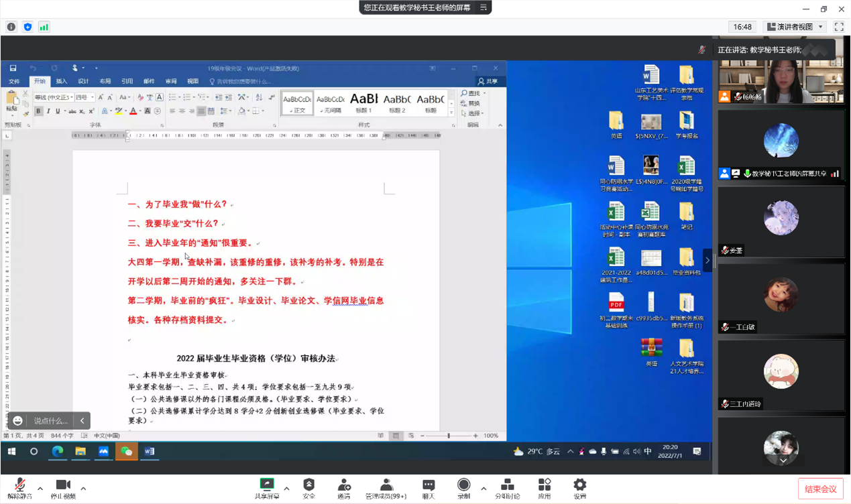The image size is (851, 504).
Task: Open the Chat (聊天) window
Action: (x=429, y=487)
